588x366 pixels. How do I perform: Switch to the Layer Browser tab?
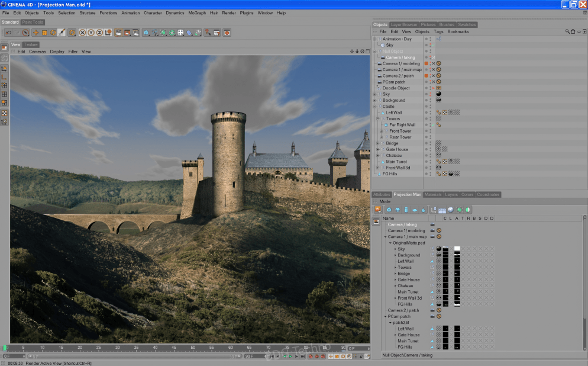pos(404,24)
